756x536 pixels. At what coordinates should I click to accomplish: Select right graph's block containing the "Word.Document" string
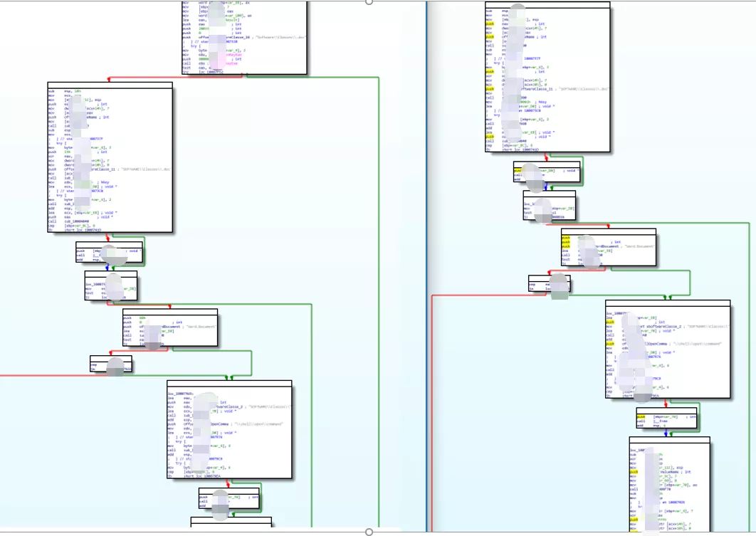(609, 247)
